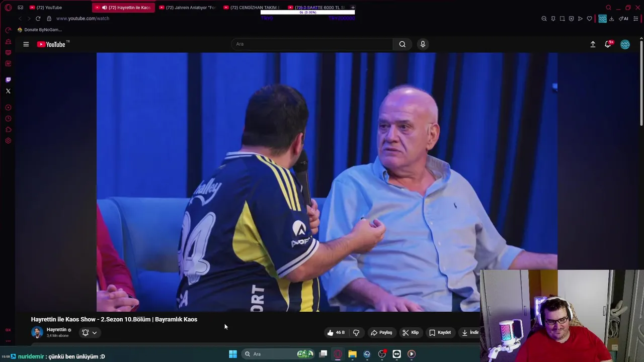
Task: Switch to the 3 SAATTE 6000 TL tab
Action: tap(316, 8)
